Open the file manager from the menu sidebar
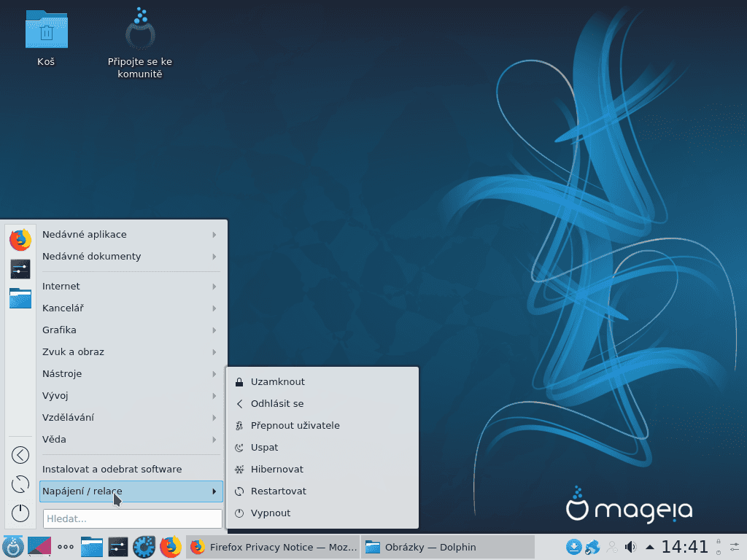 click(x=20, y=298)
